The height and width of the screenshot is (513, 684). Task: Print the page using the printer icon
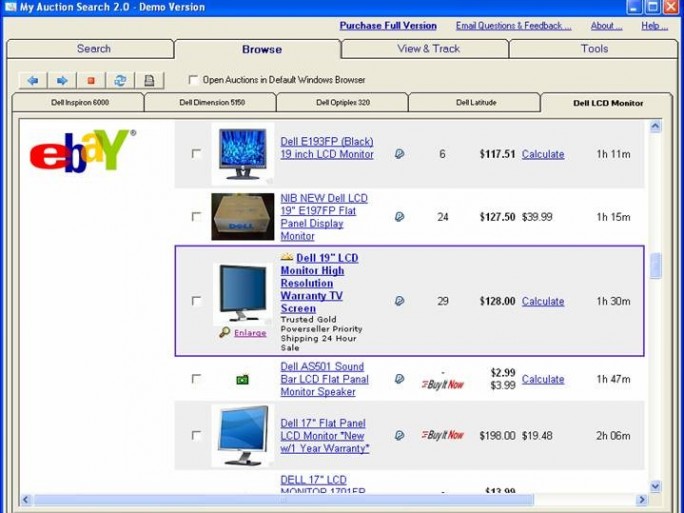[x=149, y=80]
